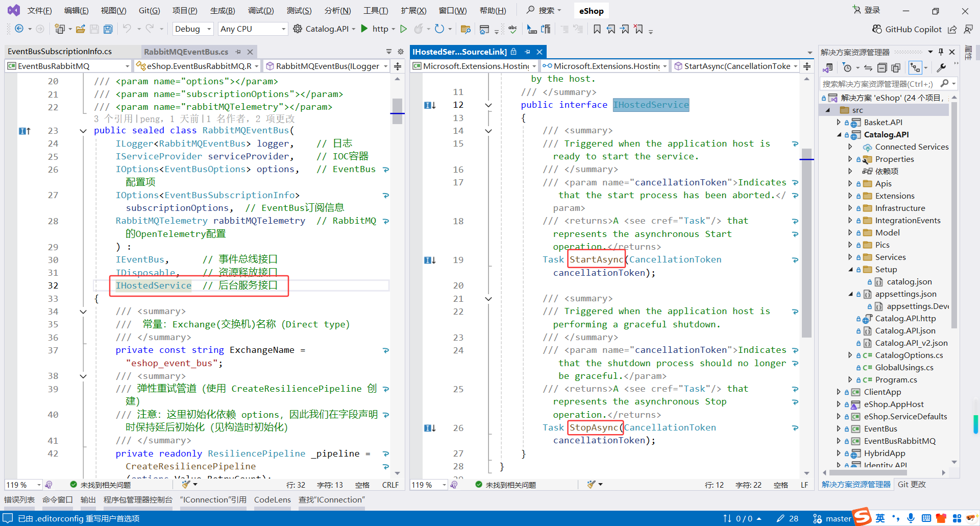Image resolution: width=980 pixels, height=526 pixels.
Task: Click the Solution Explorer search box
Action: (x=878, y=84)
